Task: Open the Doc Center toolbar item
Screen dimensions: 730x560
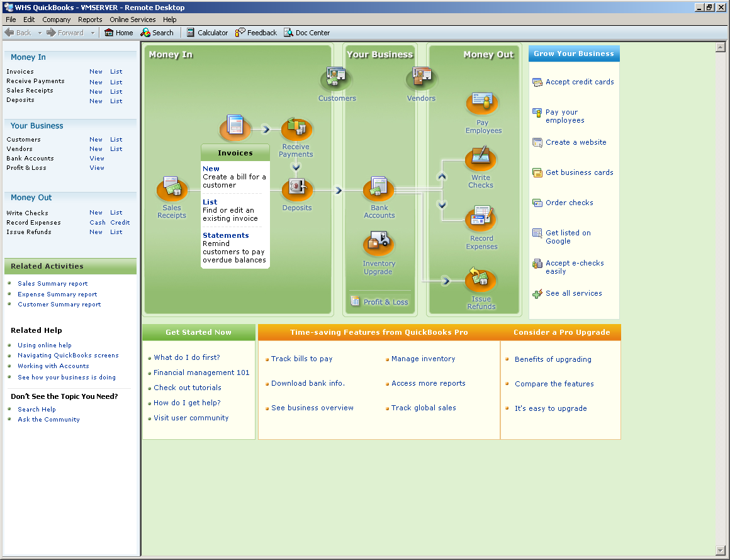Action: 307,33
